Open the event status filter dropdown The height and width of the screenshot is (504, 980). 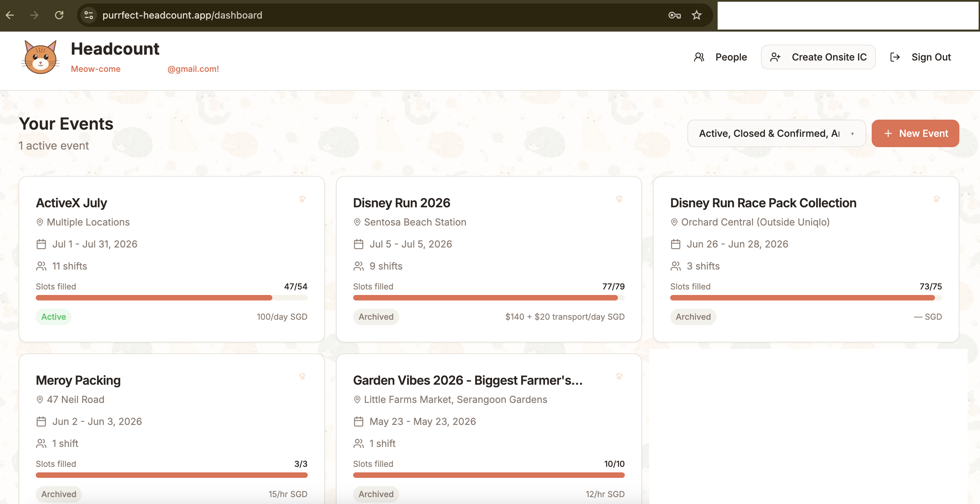coord(776,133)
